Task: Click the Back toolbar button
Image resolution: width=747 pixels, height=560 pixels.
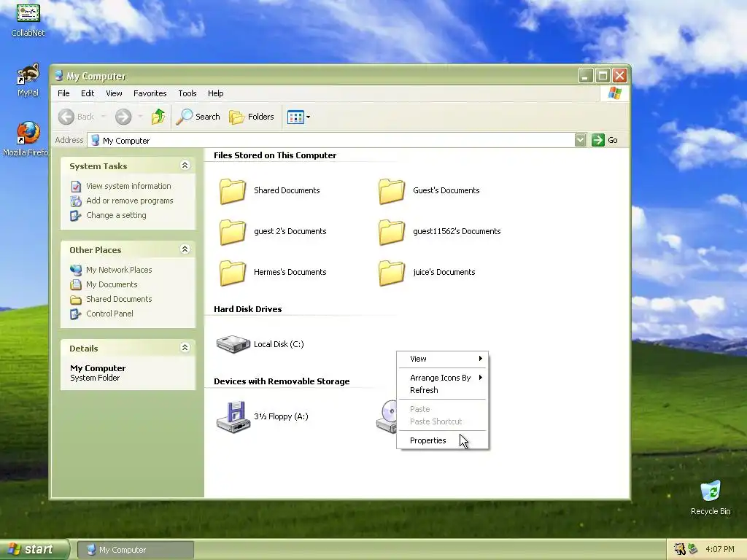Action: coord(76,117)
